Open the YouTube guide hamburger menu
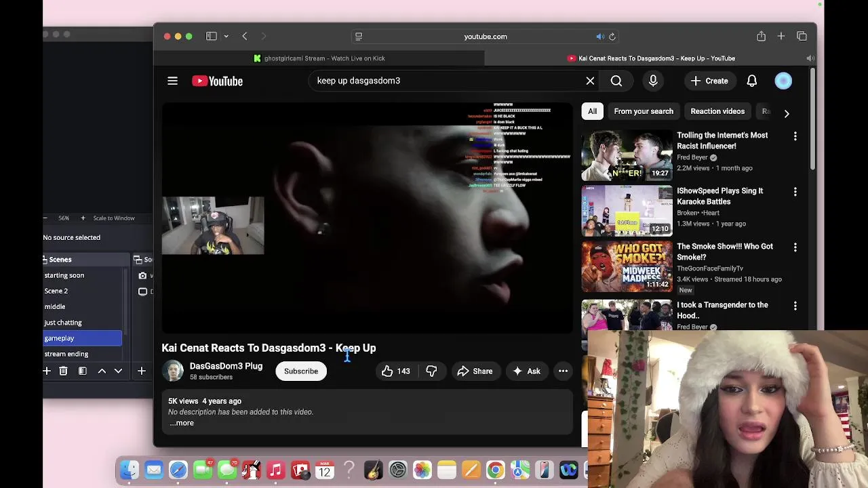 tap(172, 81)
